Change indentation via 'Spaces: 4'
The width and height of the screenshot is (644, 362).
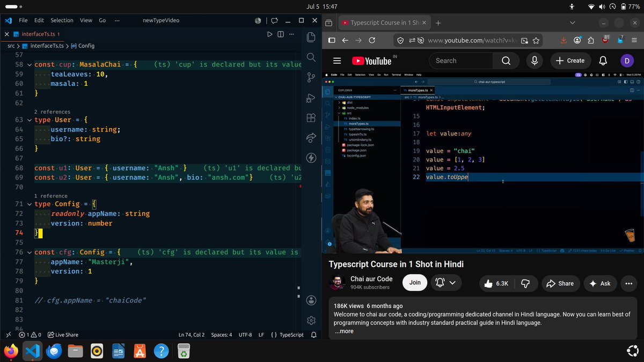(222, 335)
